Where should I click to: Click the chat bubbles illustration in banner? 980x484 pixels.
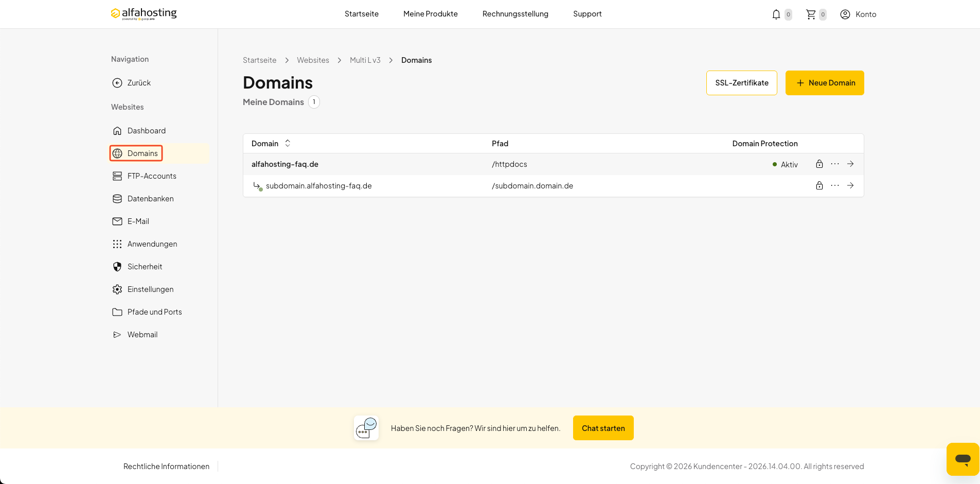pos(366,428)
